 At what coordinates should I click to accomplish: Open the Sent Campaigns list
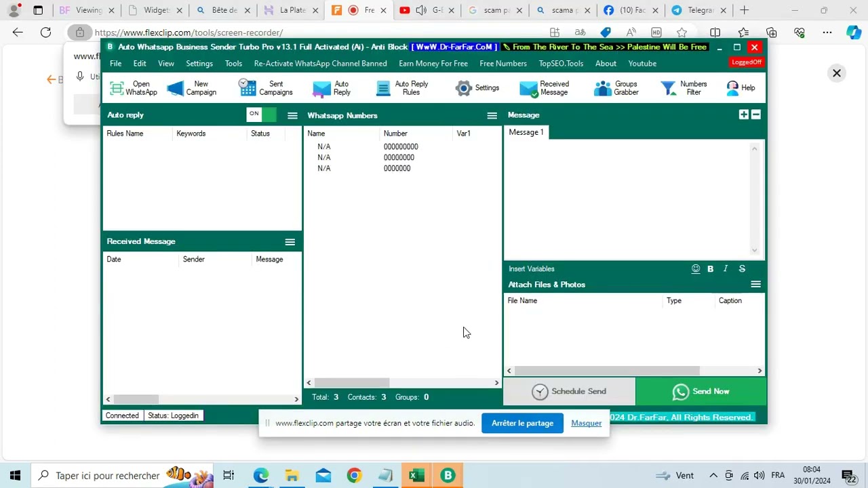(x=265, y=88)
